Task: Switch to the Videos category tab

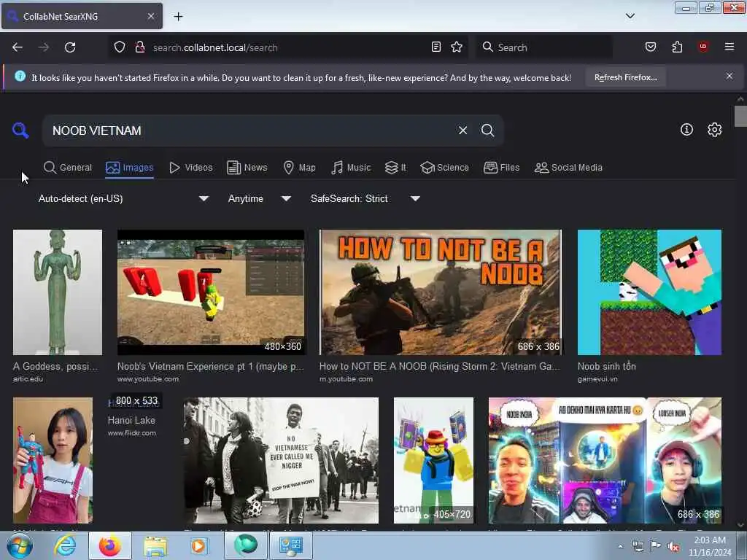Action: pos(190,168)
